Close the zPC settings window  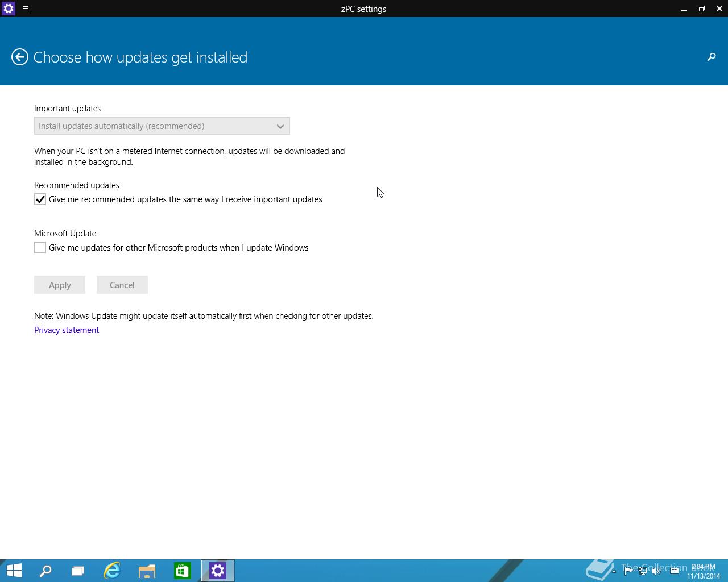point(719,9)
